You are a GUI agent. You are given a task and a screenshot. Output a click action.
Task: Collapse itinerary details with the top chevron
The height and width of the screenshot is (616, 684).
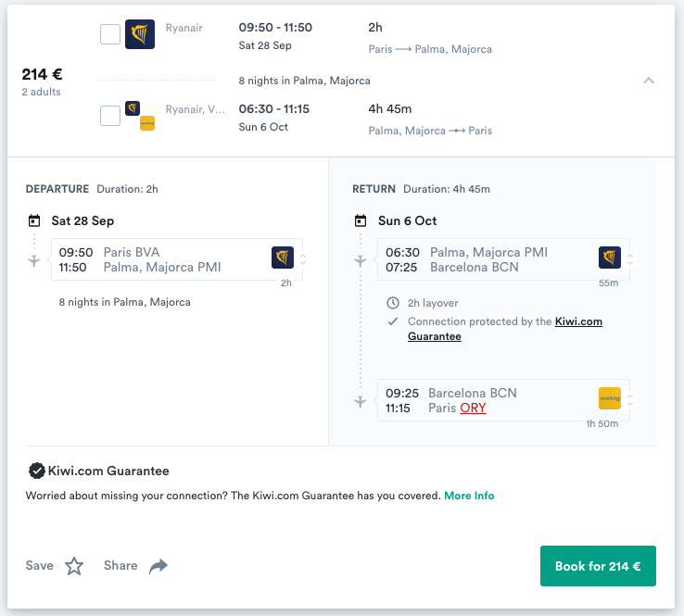pyautogui.click(x=649, y=81)
